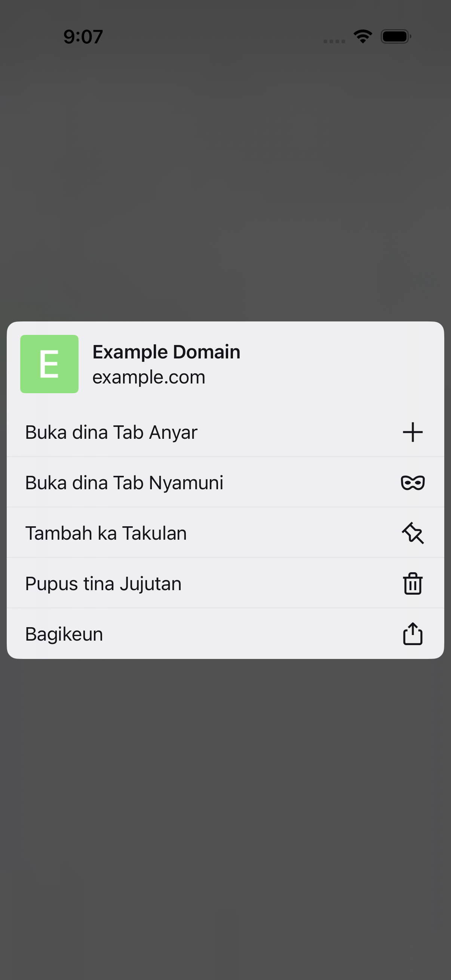451x980 pixels.
Task: Click the Example Domain title
Action: click(x=166, y=352)
